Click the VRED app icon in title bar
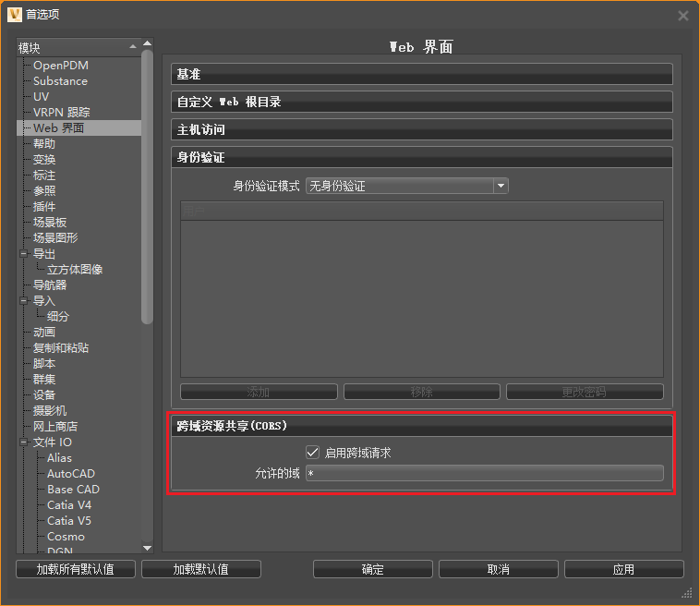700x606 pixels. [x=14, y=14]
